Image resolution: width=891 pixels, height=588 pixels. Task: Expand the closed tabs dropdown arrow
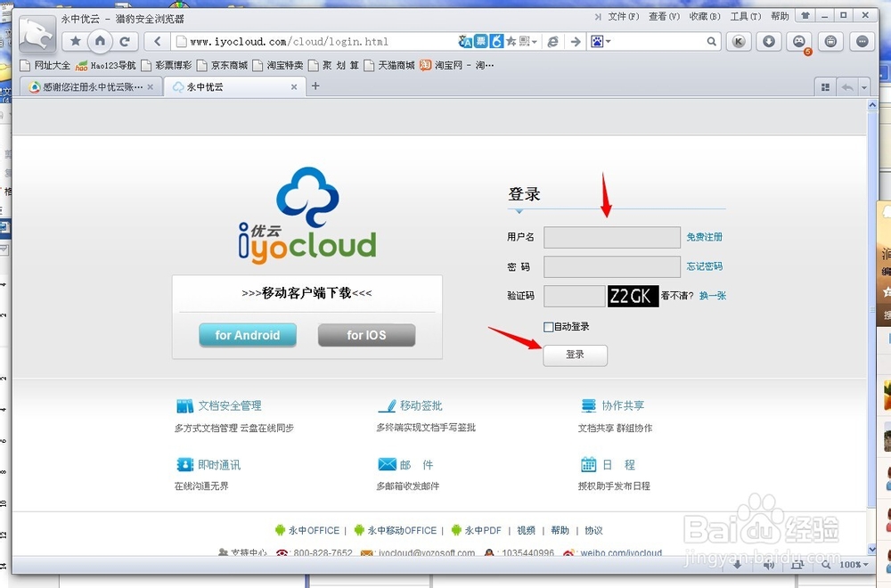tap(863, 87)
